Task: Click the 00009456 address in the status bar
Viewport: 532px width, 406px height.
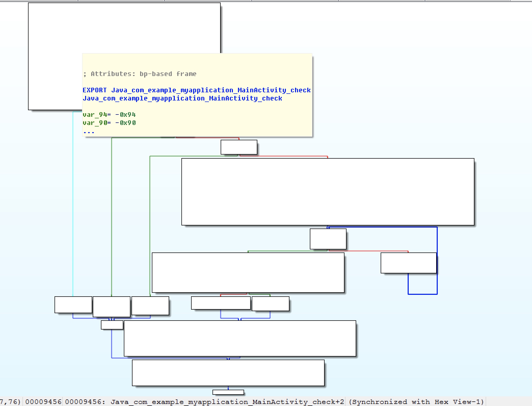Action: point(43,402)
